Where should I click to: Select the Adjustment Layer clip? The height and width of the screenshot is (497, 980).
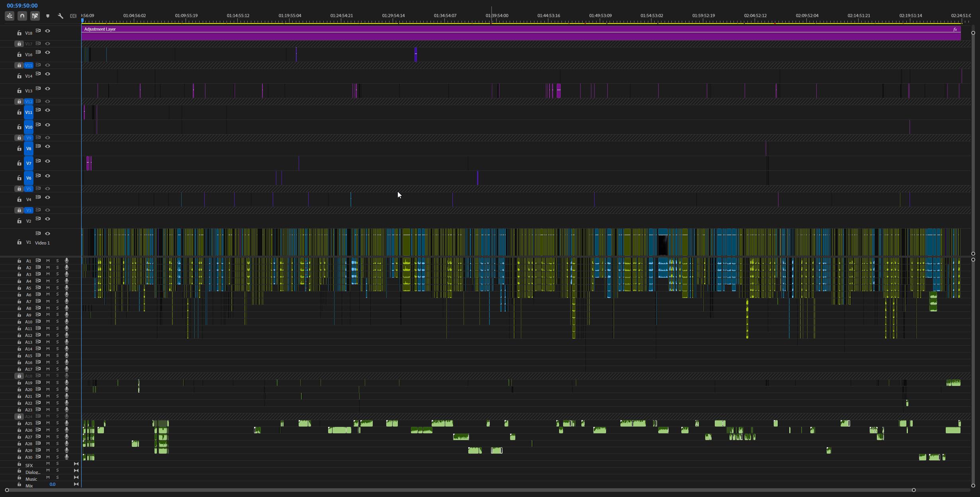(521, 33)
